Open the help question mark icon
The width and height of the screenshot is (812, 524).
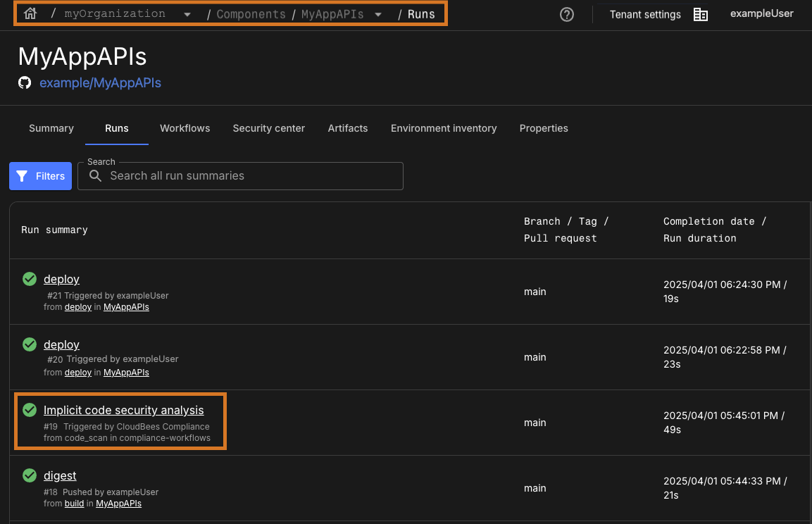[566, 14]
